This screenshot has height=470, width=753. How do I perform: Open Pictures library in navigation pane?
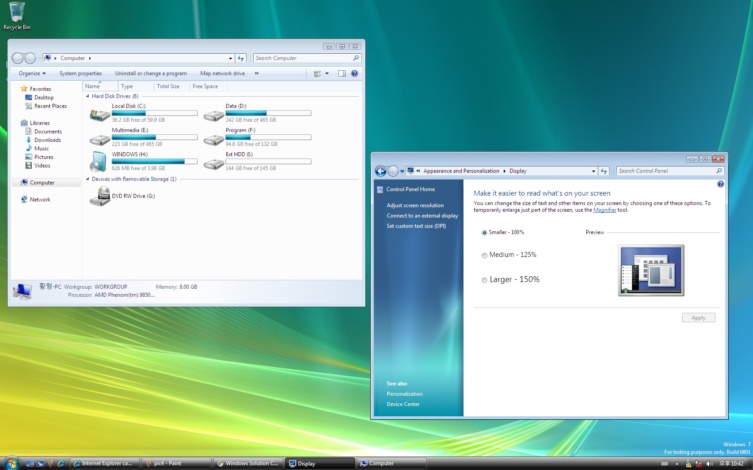44,157
